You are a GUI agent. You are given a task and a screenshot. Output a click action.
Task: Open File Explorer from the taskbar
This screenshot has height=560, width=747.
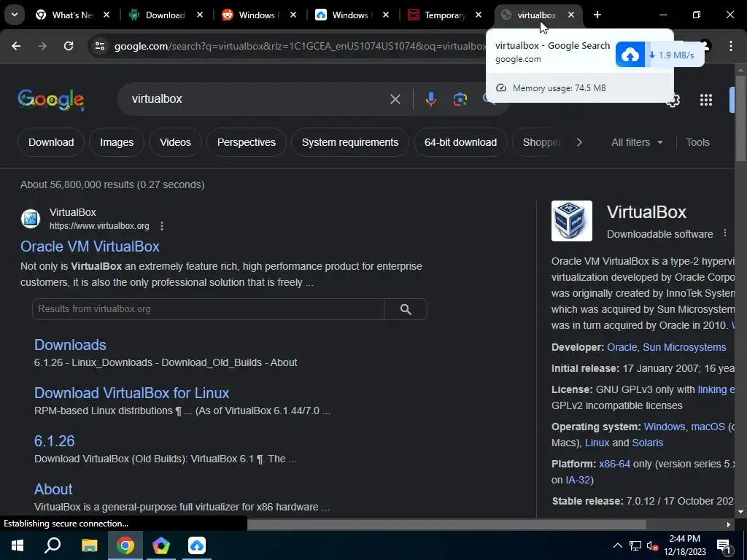pyautogui.click(x=89, y=545)
